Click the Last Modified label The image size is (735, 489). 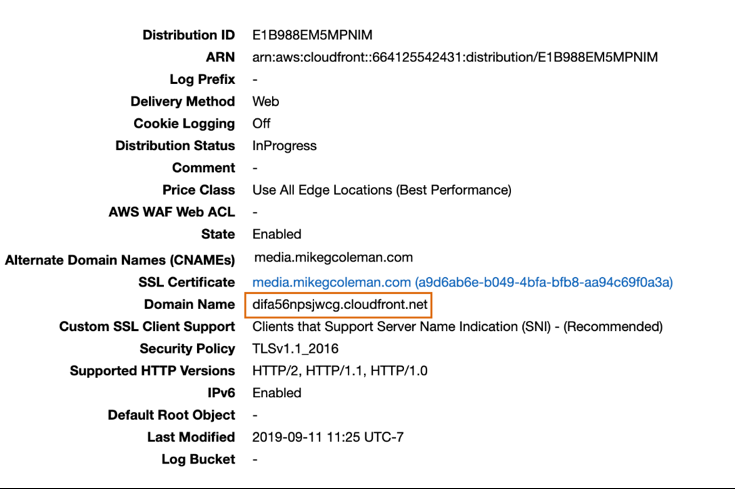[191, 437]
